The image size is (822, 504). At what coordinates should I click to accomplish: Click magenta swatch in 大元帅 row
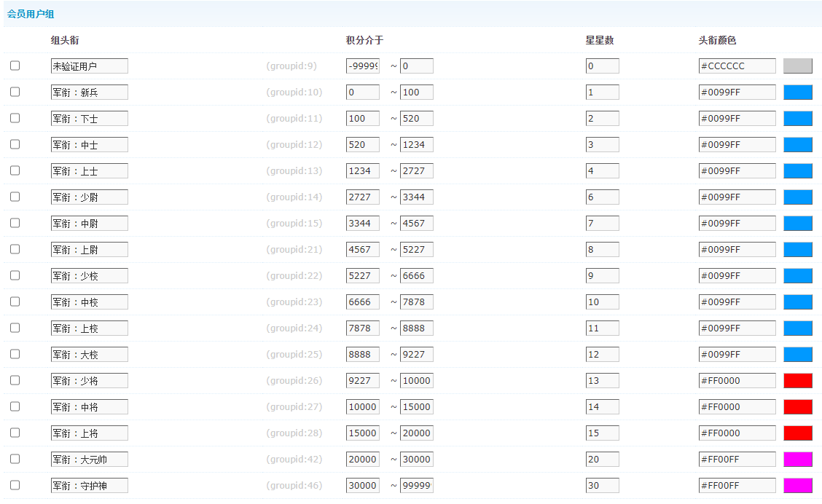click(x=798, y=459)
